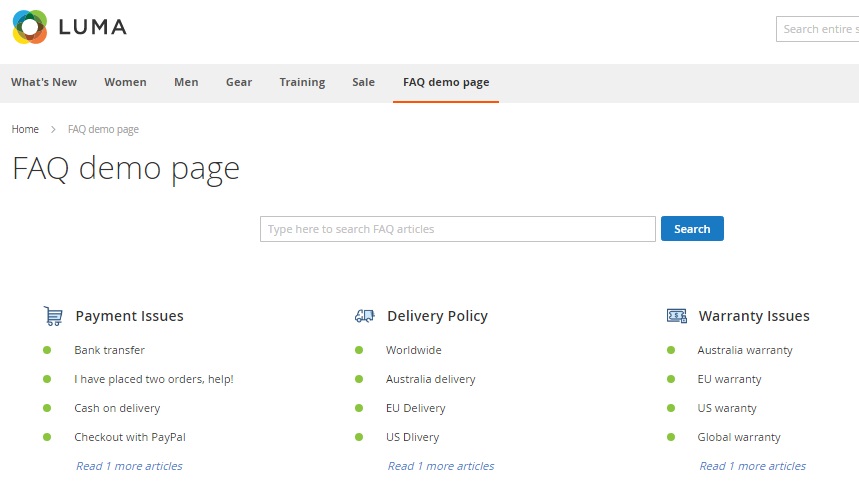Open the Women menu item
The width and height of the screenshot is (859, 493).
(x=125, y=82)
